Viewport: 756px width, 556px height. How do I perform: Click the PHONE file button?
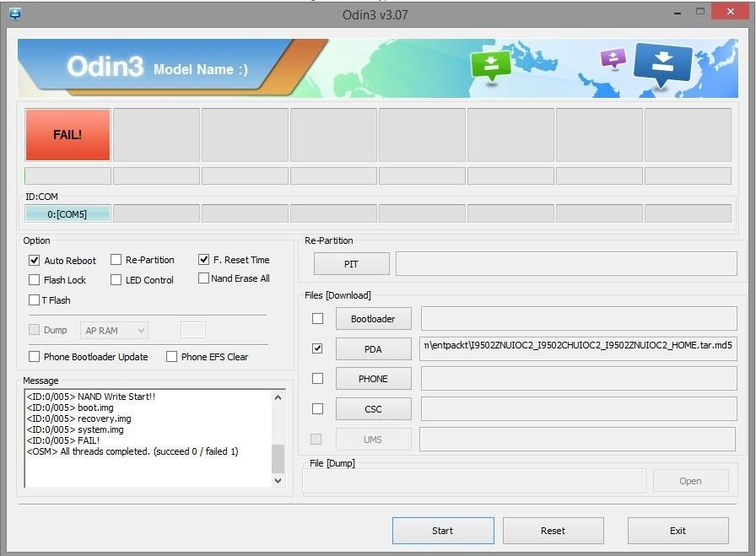point(373,379)
